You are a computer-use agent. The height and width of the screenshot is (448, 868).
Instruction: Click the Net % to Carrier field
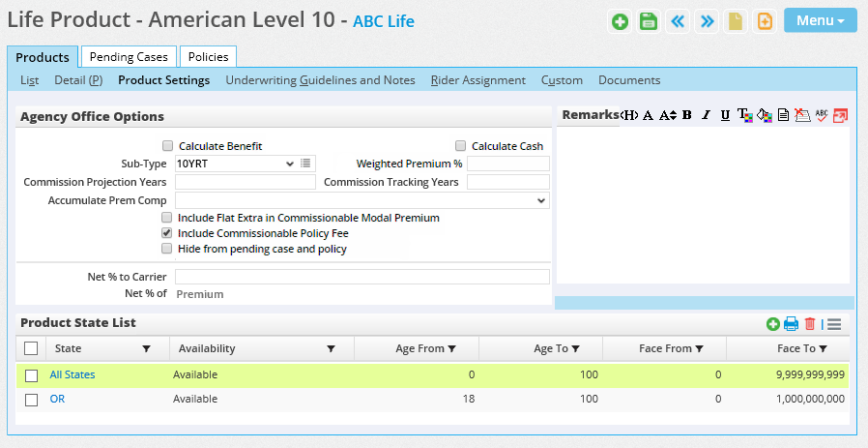(x=362, y=277)
